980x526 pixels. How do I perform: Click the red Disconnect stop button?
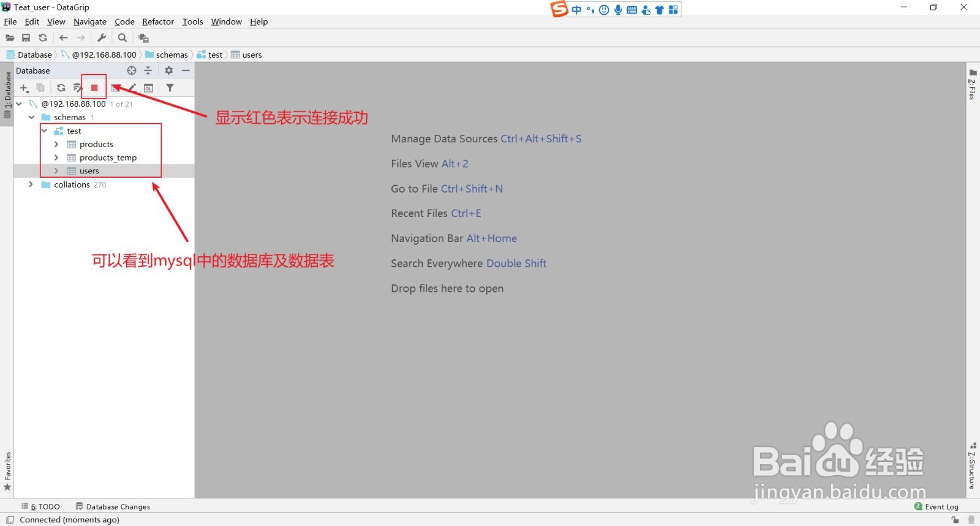coord(94,88)
